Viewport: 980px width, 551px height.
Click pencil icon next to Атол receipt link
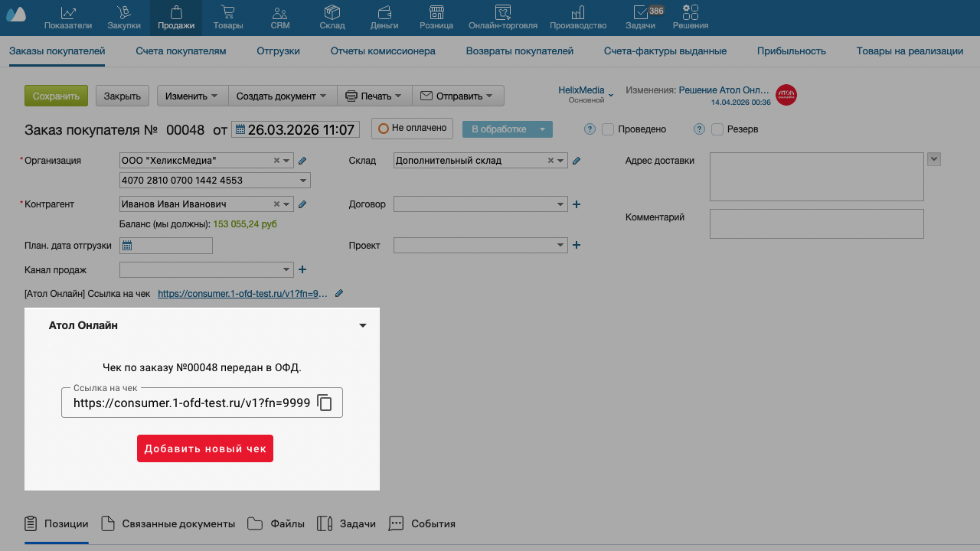click(339, 293)
